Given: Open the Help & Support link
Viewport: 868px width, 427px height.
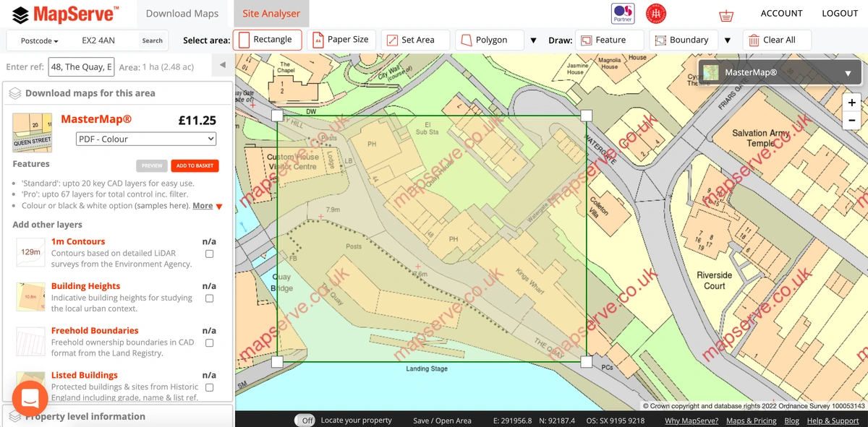Looking at the screenshot, I should 833,420.
